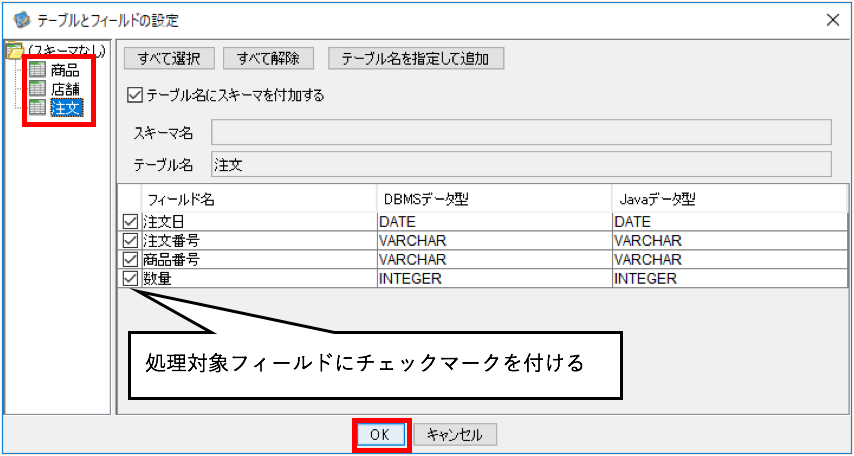Uncheck the 商品番号 field checkbox
The width and height of the screenshot is (854, 456).
click(x=130, y=259)
